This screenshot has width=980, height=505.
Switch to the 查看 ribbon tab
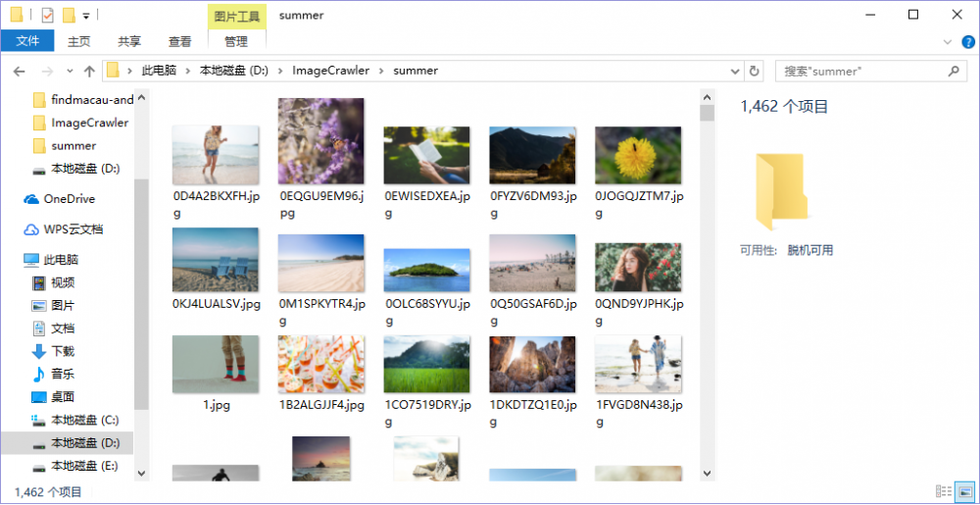coord(180,41)
